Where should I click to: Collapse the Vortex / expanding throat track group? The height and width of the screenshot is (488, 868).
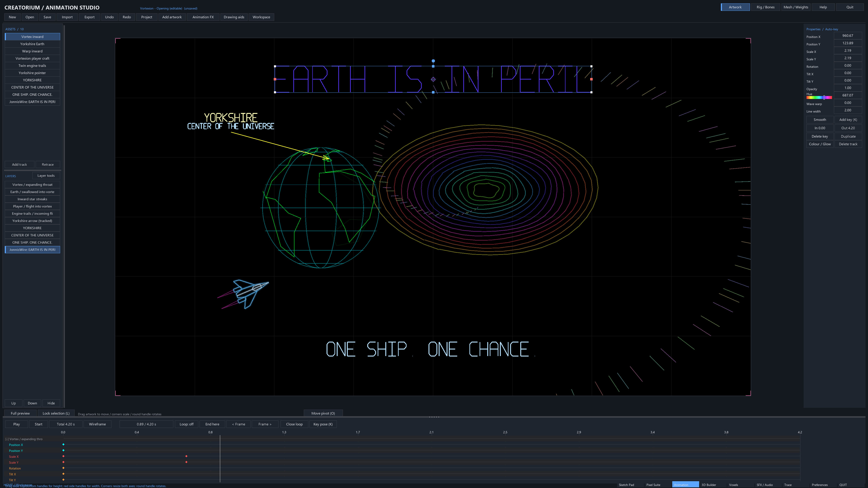click(7, 439)
